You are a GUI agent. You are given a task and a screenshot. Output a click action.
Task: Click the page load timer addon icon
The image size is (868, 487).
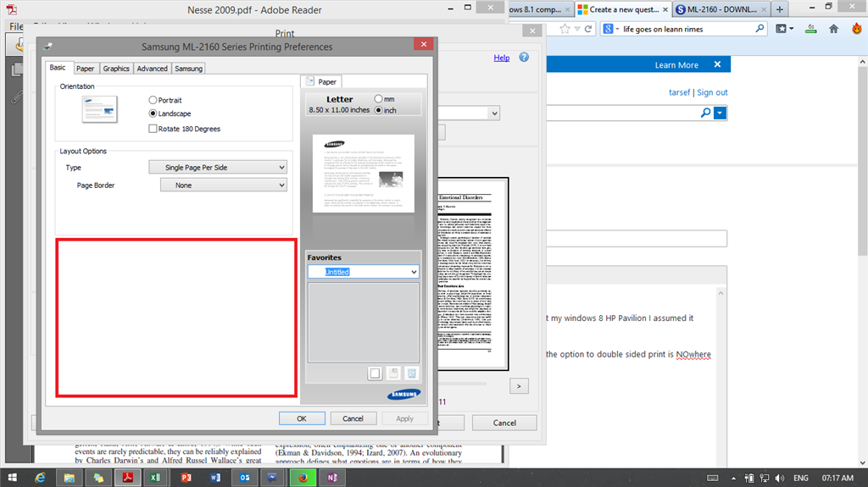(x=811, y=29)
